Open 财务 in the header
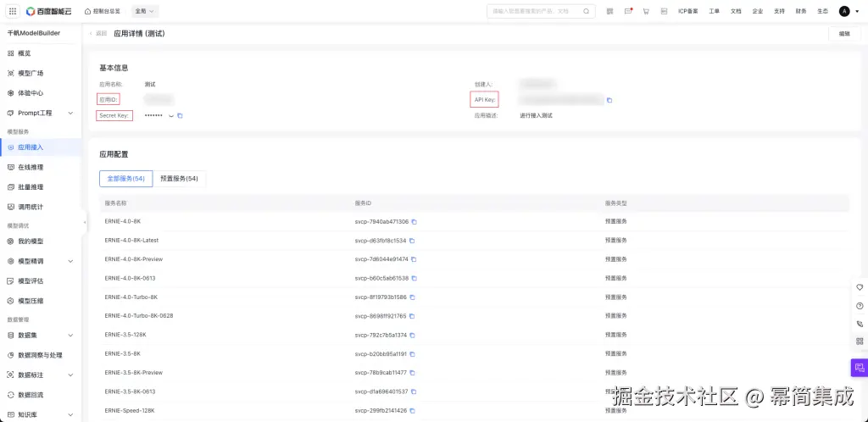This screenshot has height=422, width=868. (x=801, y=11)
